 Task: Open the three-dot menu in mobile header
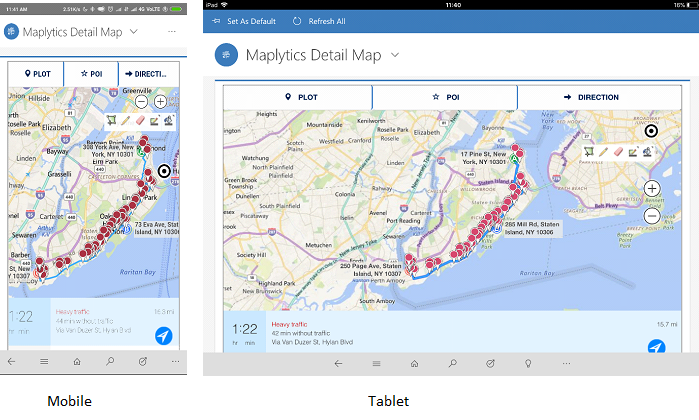point(172,32)
